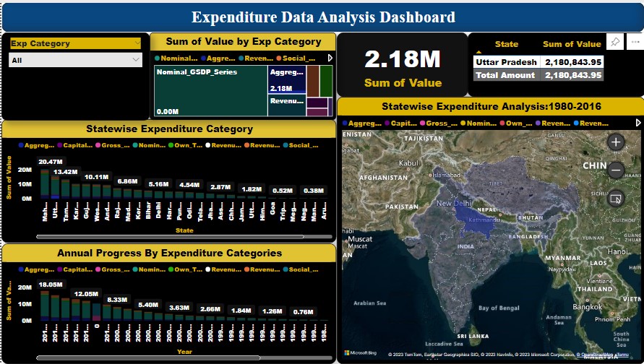Click the map zoom out button
644x364 pixels.
[x=616, y=170]
